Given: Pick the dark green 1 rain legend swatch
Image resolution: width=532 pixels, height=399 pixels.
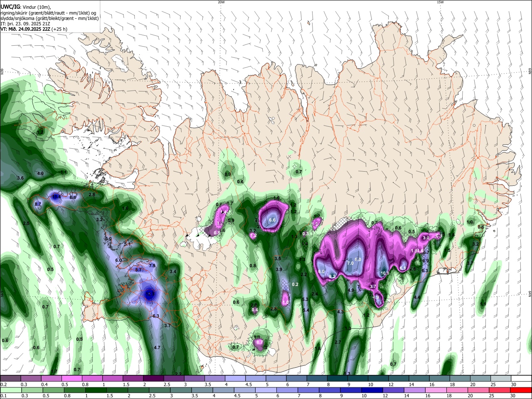Looking at the screenshot, I should (x=96, y=390).
